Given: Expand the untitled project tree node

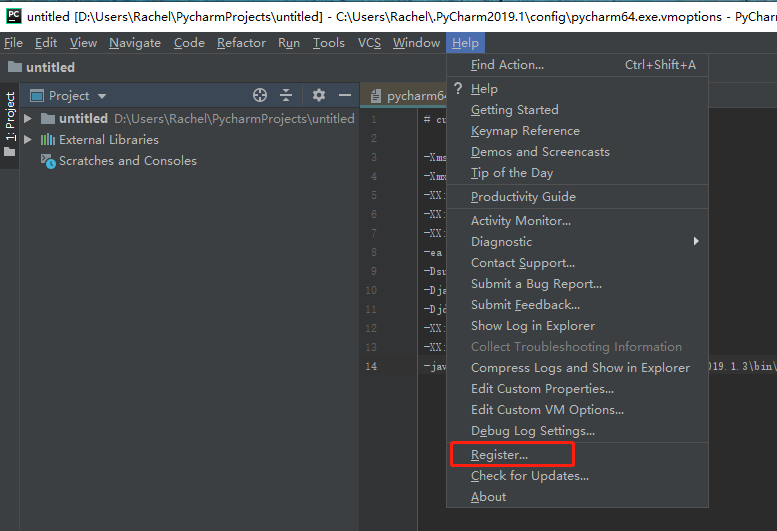Looking at the screenshot, I should pyautogui.click(x=28, y=119).
